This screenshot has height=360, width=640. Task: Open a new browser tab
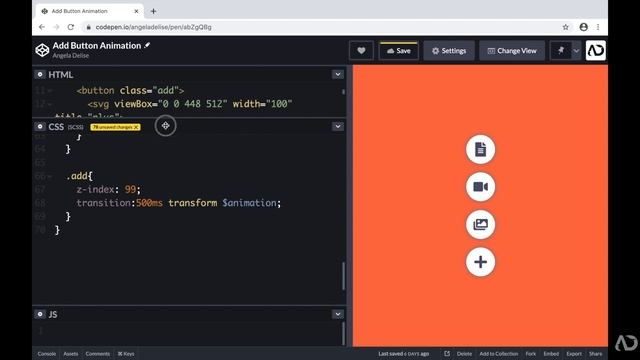tap(153, 11)
